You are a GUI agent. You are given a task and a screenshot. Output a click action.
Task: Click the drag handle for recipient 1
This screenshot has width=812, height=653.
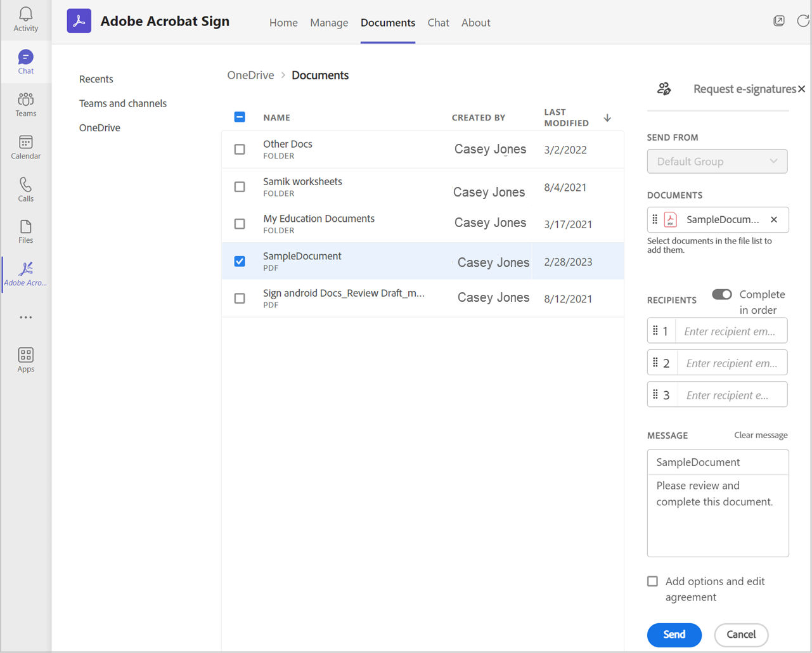[655, 330]
